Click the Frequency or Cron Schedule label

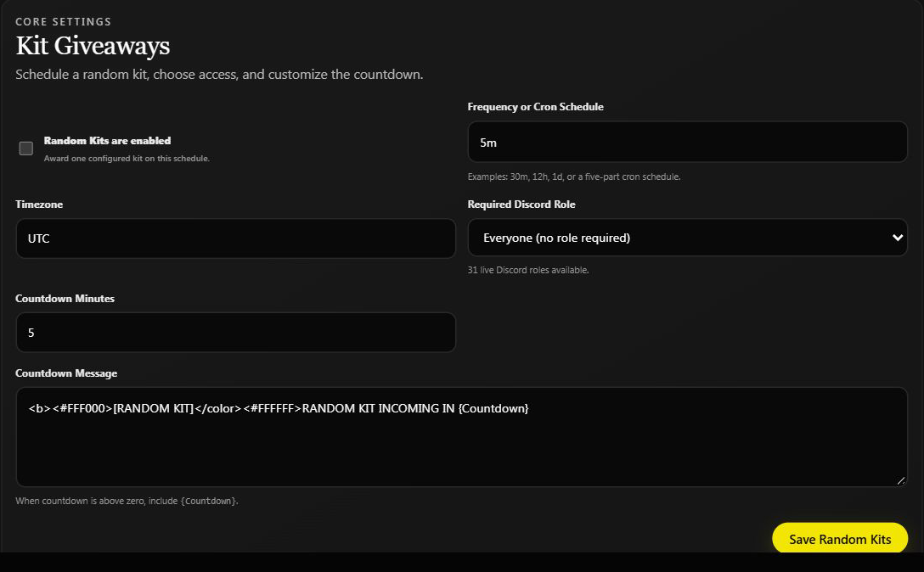point(536,107)
